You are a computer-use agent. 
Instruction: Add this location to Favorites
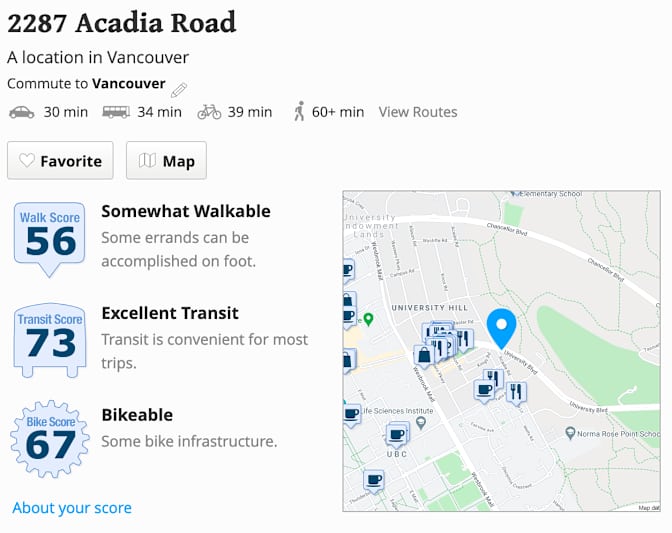[60, 161]
